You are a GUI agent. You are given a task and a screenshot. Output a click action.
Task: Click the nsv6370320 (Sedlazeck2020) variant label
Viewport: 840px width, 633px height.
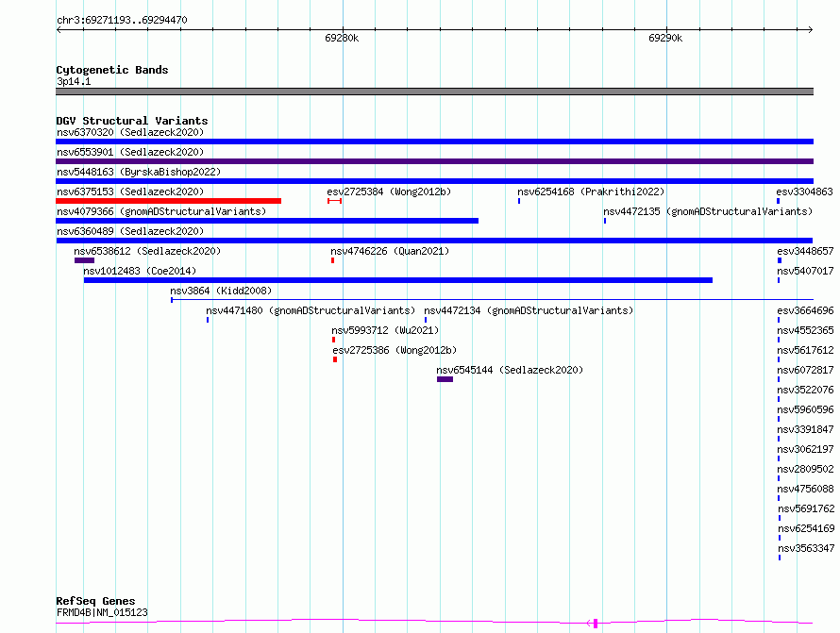(x=130, y=132)
